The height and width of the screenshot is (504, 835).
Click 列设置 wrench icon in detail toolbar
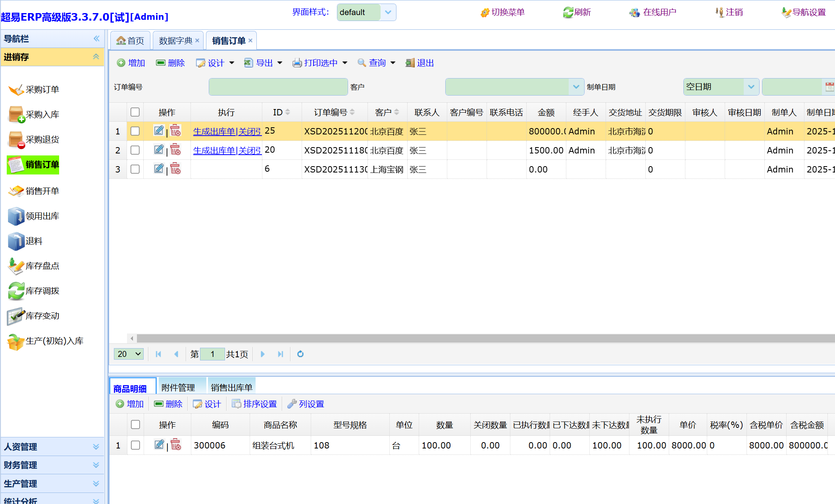[x=292, y=404]
